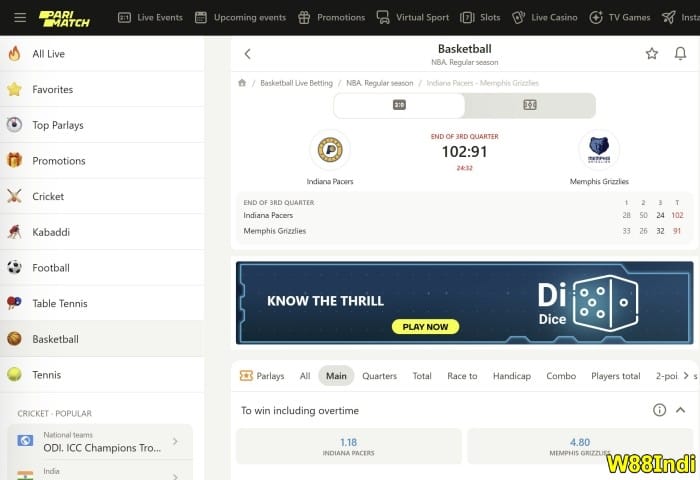Click Indiana Pacers total 102 in scoreboard
The image size is (700, 480).
(x=677, y=215)
